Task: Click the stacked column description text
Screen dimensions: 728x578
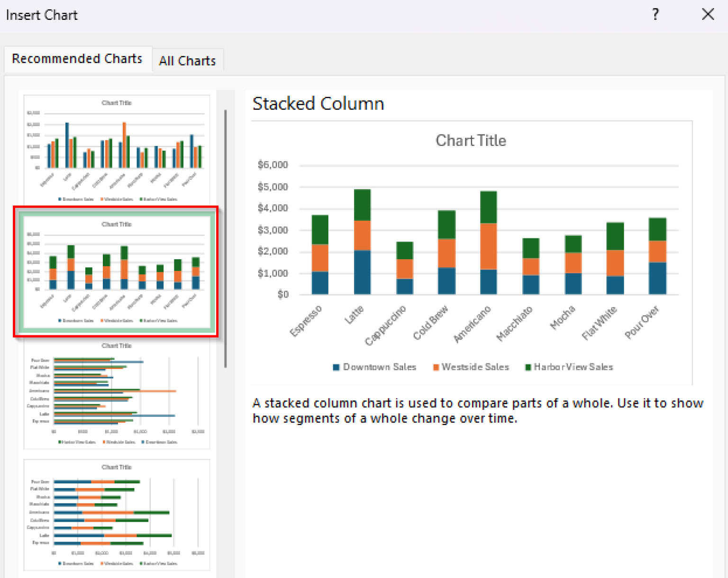Action: click(x=474, y=410)
